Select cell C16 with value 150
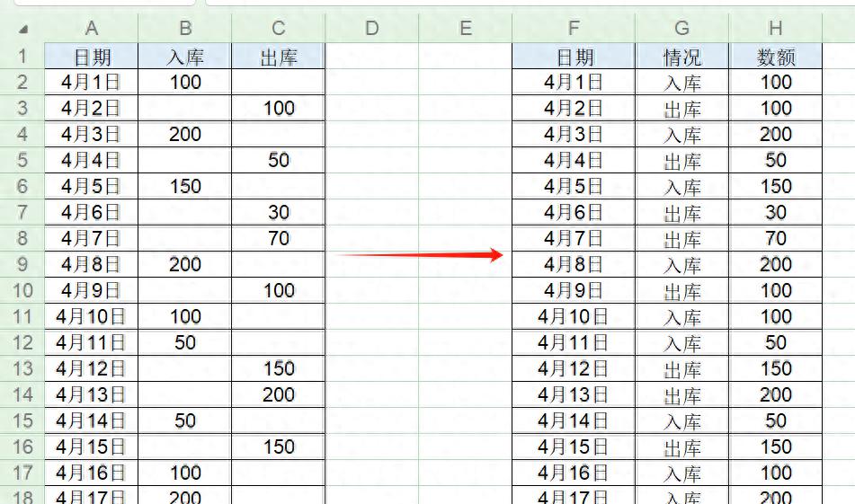Viewport: 855px width, 504px height. tap(278, 447)
